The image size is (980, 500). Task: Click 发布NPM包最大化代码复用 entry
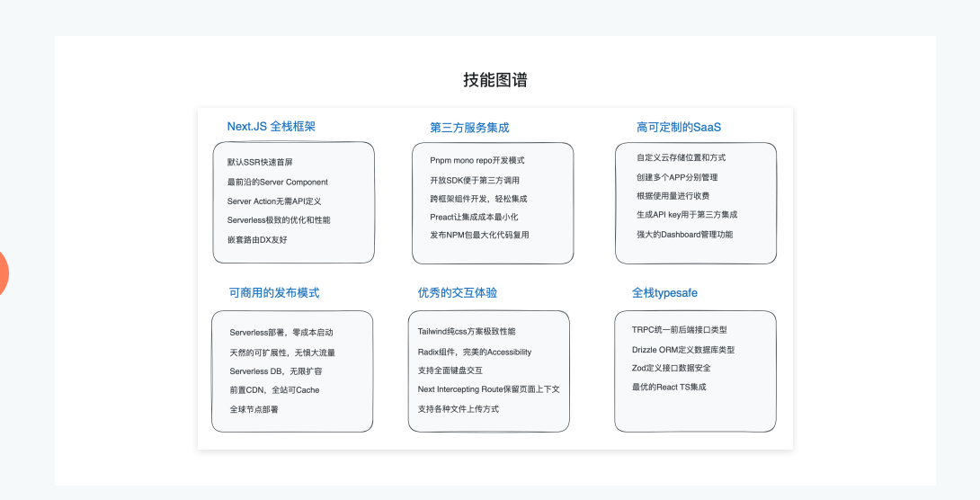pyautogui.click(x=479, y=235)
